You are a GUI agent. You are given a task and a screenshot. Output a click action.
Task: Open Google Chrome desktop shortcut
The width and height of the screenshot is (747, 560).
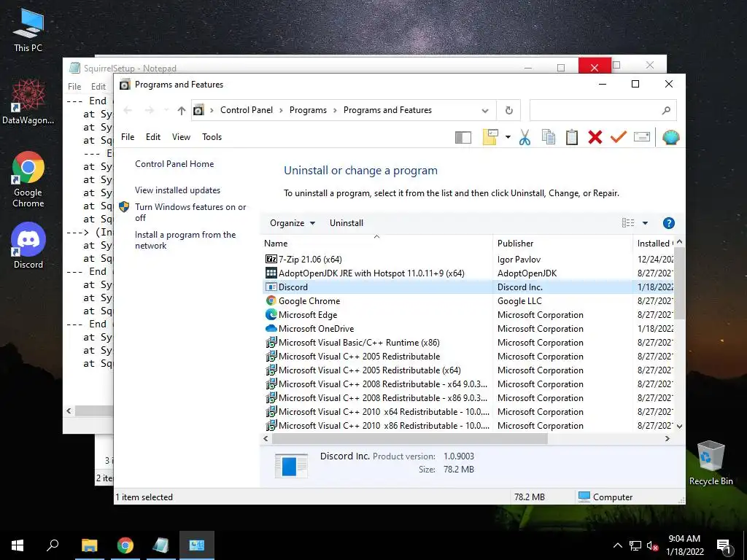click(x=28, y=179)
